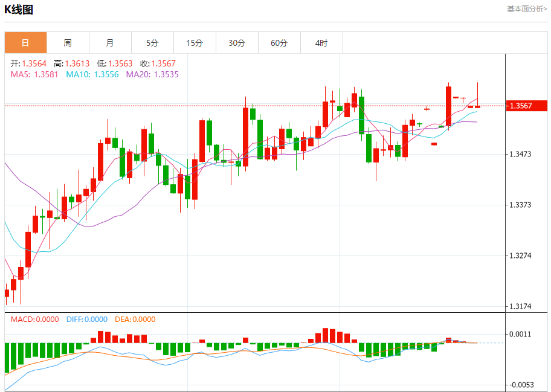Open the 30分 interval tab
Viewport: 551px width, 392px height.
pos(237,43)
